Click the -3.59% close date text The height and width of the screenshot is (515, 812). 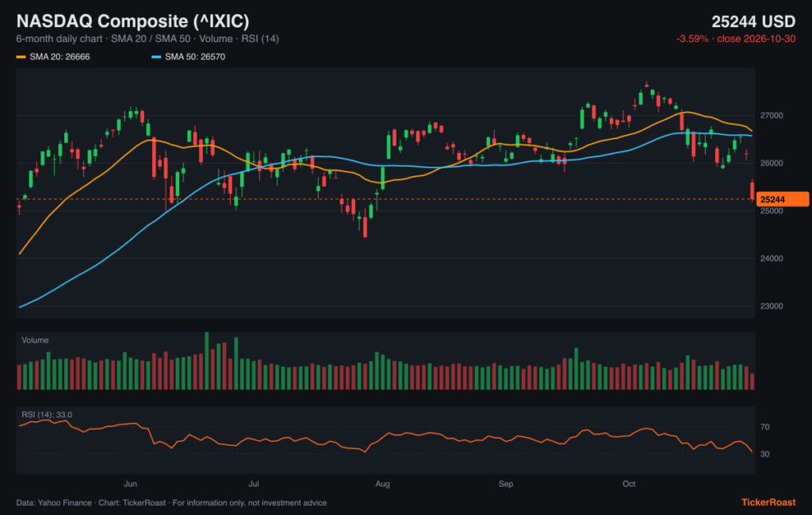click(x=736, y=39)
